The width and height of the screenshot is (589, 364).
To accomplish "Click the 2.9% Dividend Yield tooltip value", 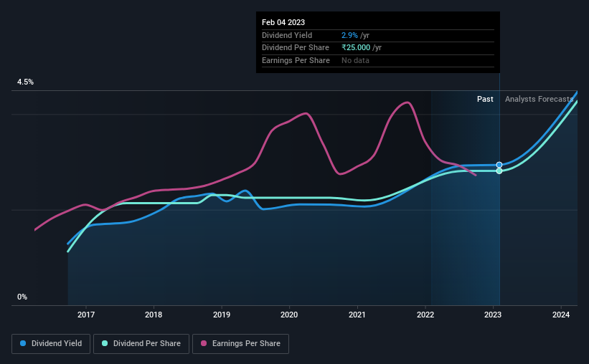I will 349,35.
